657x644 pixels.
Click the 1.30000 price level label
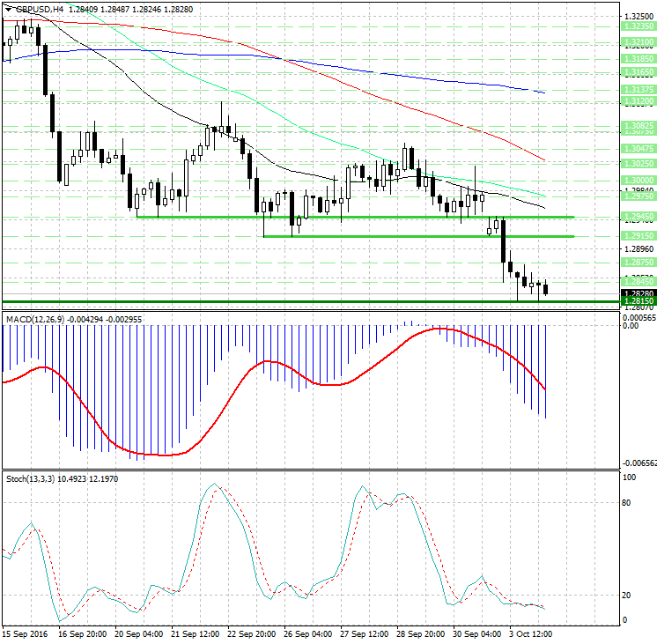tap(636, 180)
